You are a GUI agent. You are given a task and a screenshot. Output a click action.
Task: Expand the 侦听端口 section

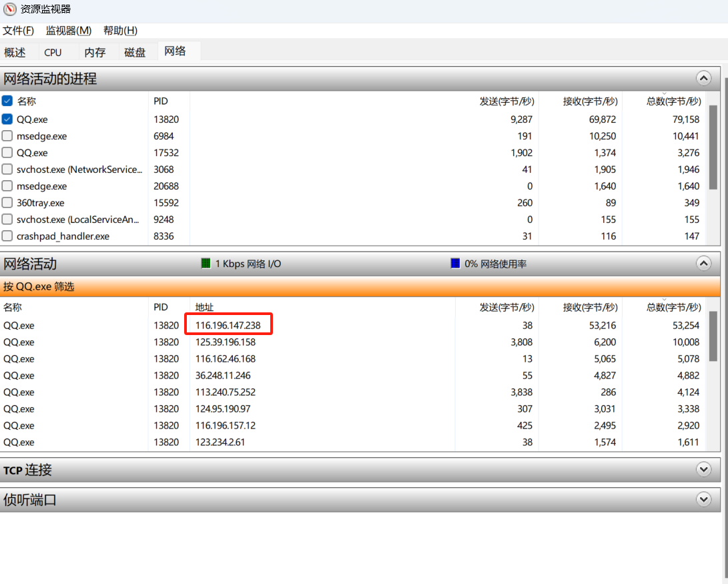click(703, 499)
